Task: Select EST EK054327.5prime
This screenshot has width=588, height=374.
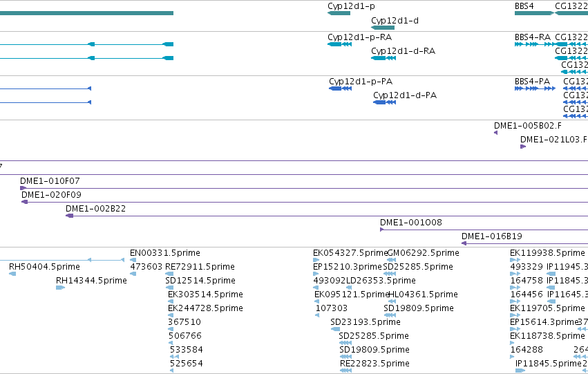Action: click(350, 253)
